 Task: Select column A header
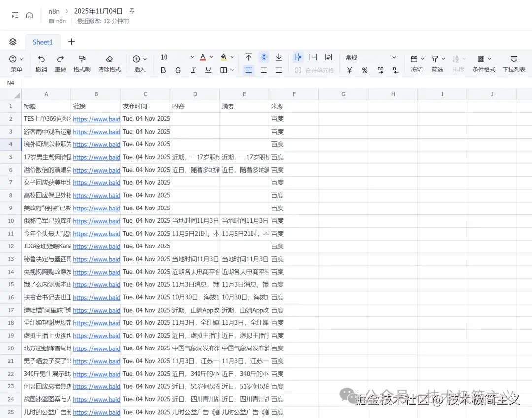[46, 94]
